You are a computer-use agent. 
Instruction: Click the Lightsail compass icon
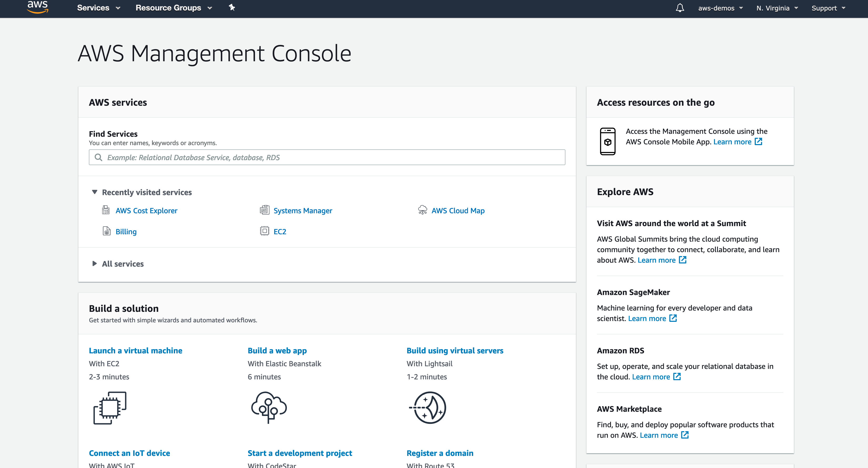(x=428, y=408)
